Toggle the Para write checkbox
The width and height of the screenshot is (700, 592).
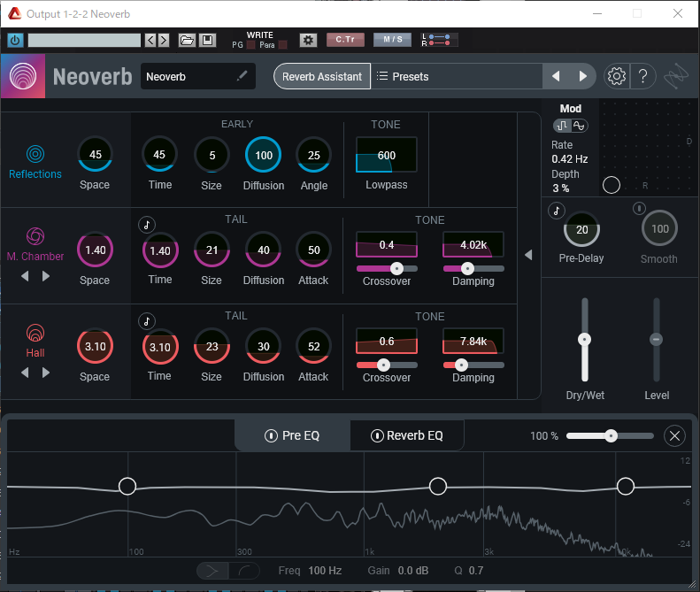282,45
